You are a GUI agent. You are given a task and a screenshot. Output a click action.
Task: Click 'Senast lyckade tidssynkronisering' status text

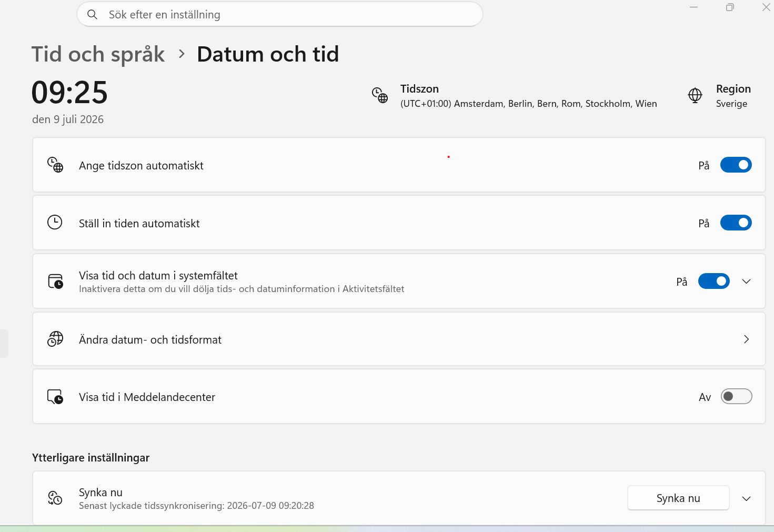coord(196,506)
